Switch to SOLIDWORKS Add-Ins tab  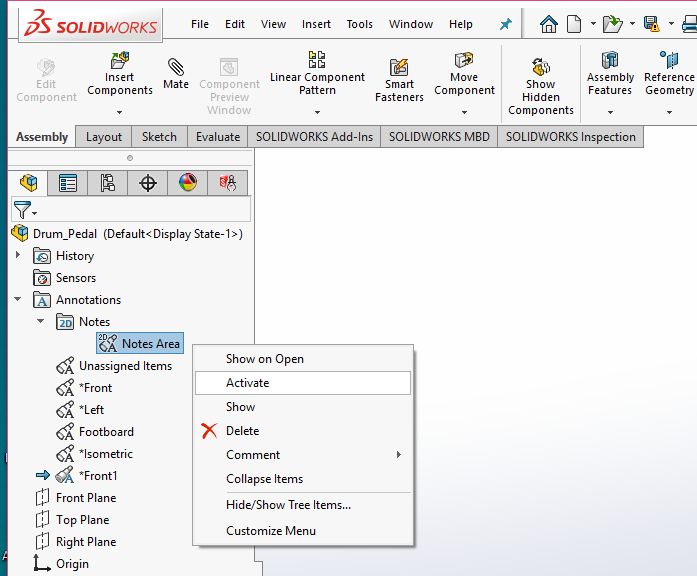tap(314, 137)
